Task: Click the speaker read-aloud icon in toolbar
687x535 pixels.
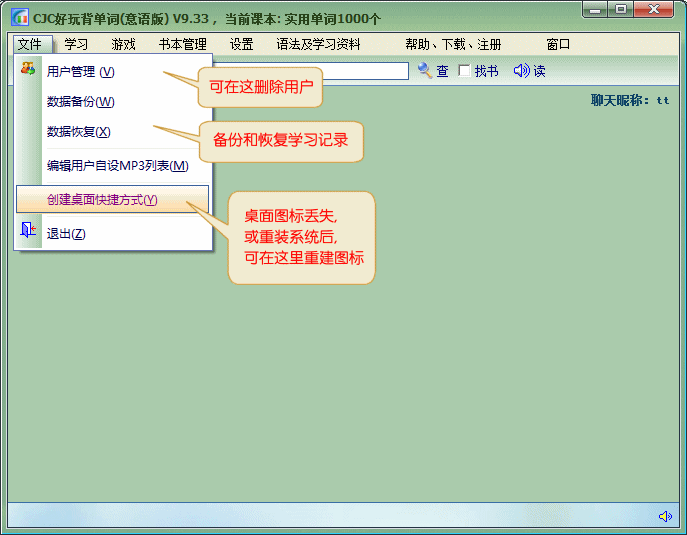Action: click(x=521, y=71)
